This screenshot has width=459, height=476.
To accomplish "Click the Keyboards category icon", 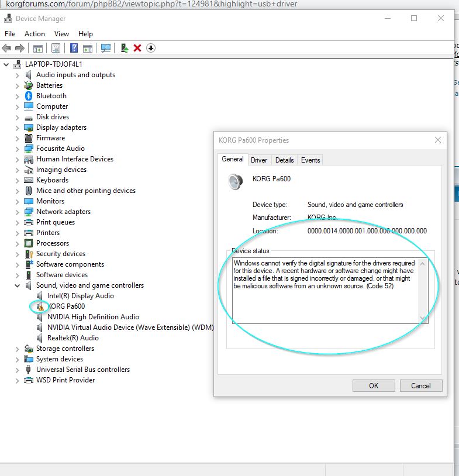I will [x=29, y=180].
